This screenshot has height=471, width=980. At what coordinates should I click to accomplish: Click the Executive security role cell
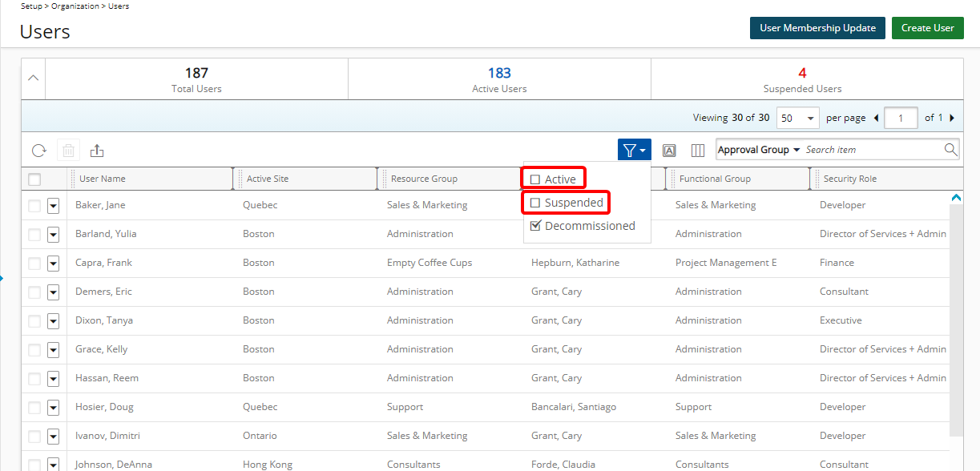coord(841,320)
